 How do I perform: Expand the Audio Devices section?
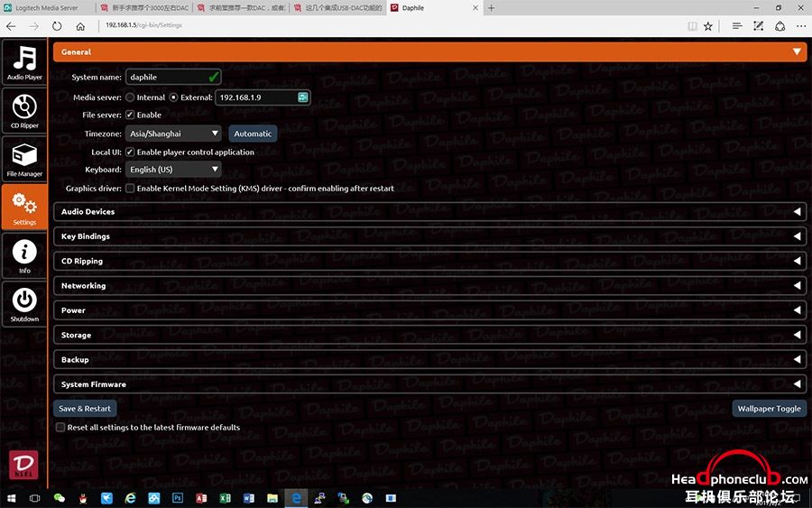click(429, 211)
